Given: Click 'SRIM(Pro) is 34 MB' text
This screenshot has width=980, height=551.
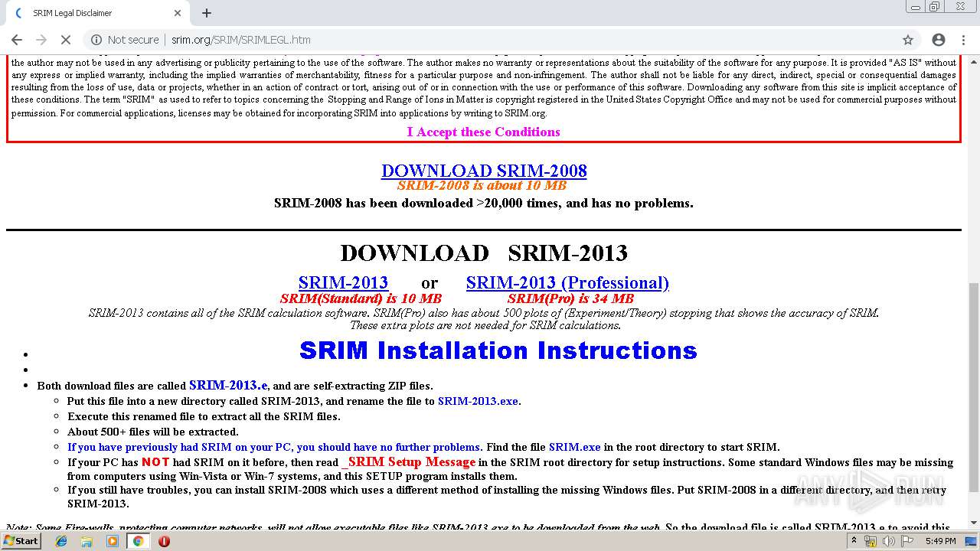Looking at the screenshot, I should 570,298.
